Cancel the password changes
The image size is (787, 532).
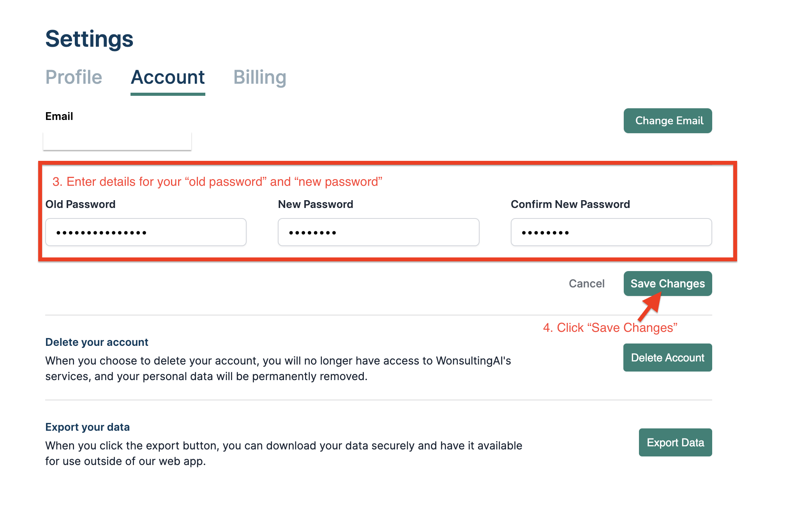[x=586, y=284]
